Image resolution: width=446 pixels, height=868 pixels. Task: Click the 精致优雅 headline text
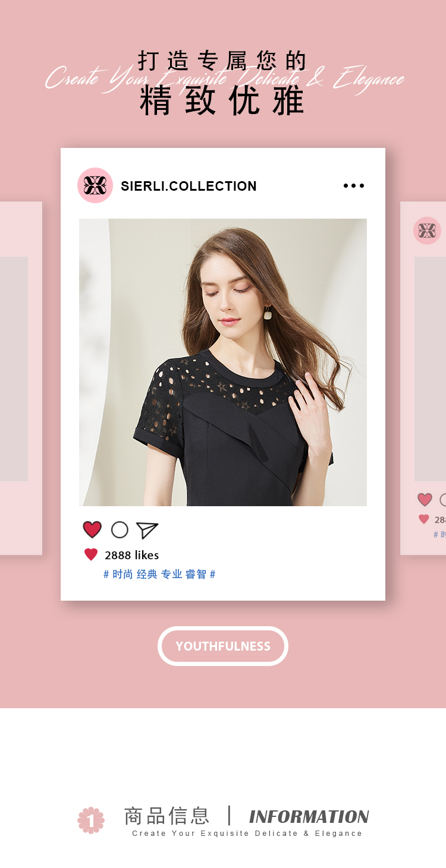tap(222, 100)
